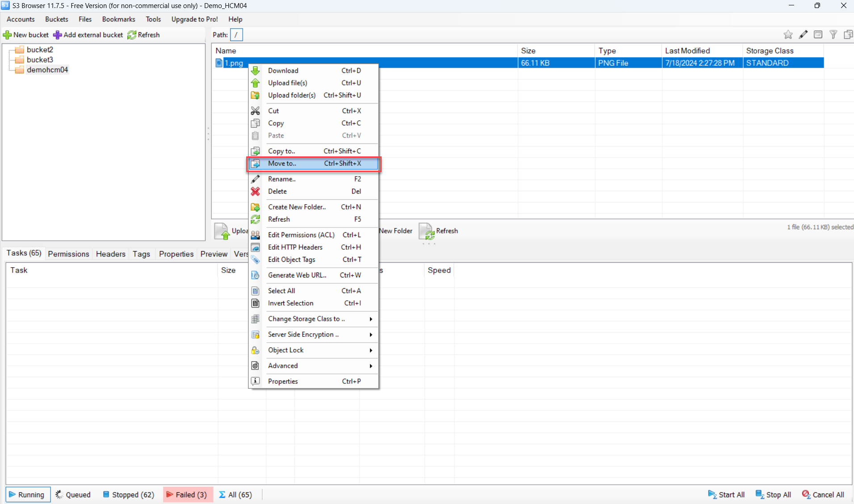Click the green Download arrow icon
Viewport: 854px width, 504px height.
click(255, 71)
